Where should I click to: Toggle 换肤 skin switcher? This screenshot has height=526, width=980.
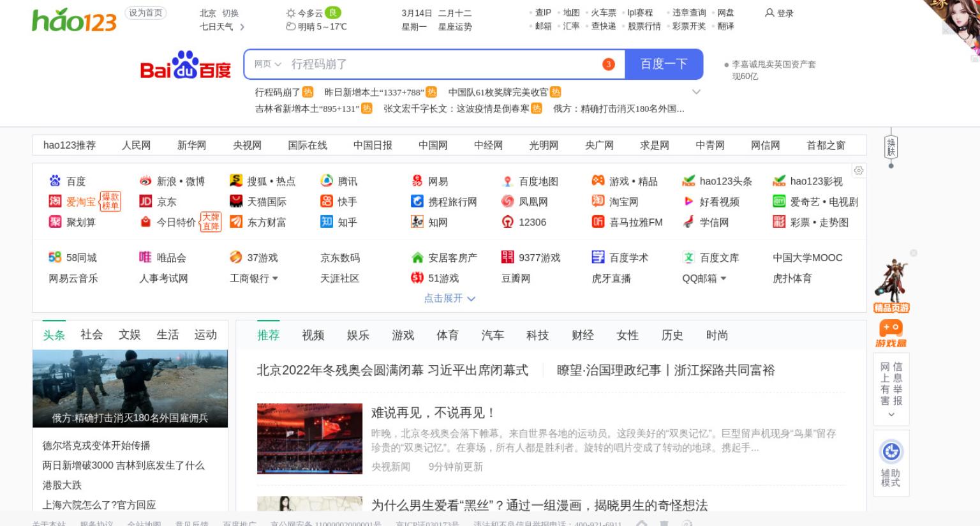pyautogui.click(x=891, y=147)
